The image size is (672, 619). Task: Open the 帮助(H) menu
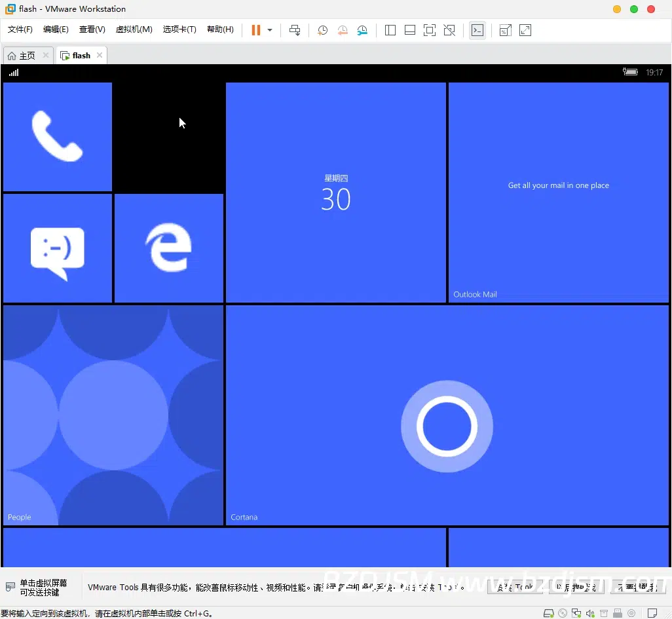click(x=220, y=29)
